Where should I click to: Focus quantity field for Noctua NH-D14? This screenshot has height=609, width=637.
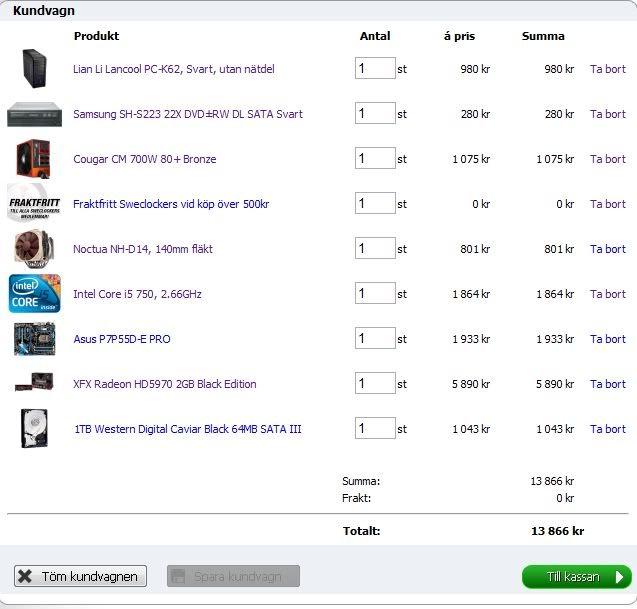375,248
